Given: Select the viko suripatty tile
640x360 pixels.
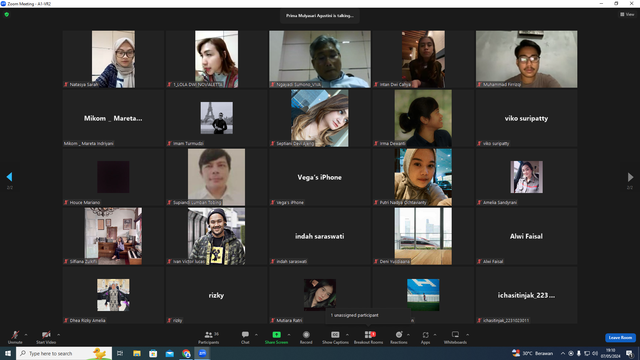Looking at the screenshot, I should tap(527, 118).
